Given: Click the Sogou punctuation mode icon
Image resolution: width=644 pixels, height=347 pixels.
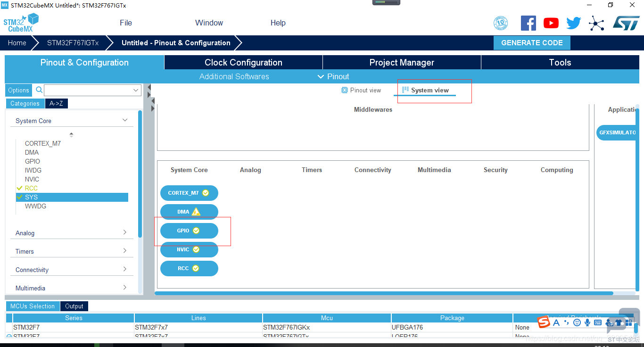Looking at the screenshot, I should pos(567,322).
